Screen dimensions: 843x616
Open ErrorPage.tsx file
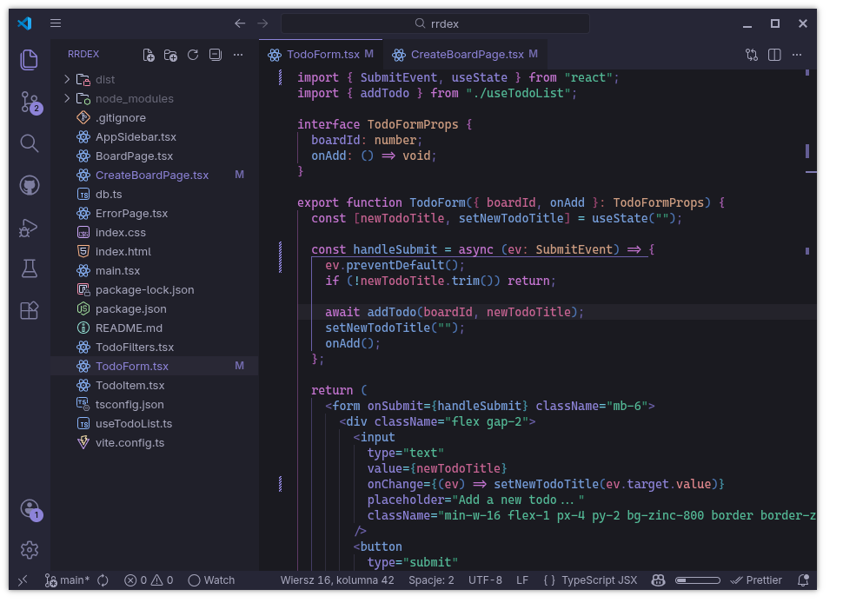(x=155, y=214)
